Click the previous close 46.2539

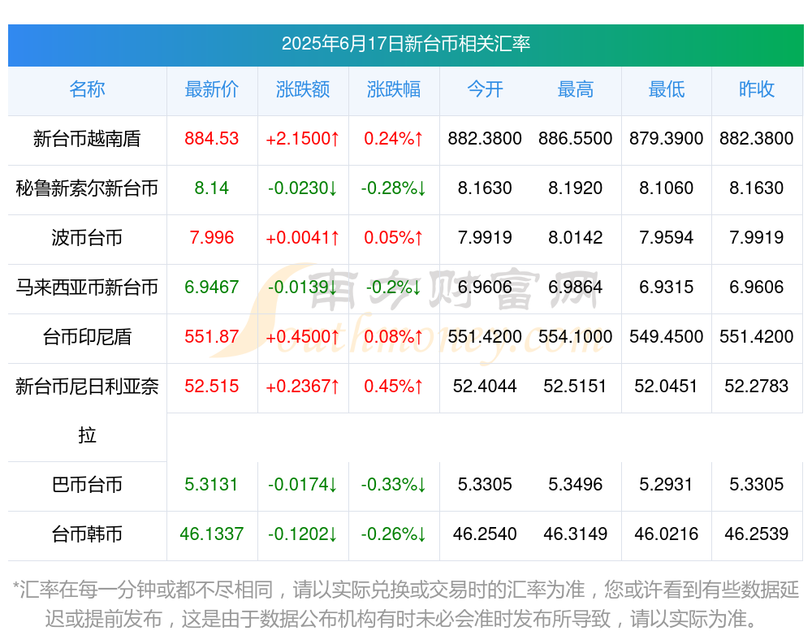pyautogui.click(x=757, y=534)
